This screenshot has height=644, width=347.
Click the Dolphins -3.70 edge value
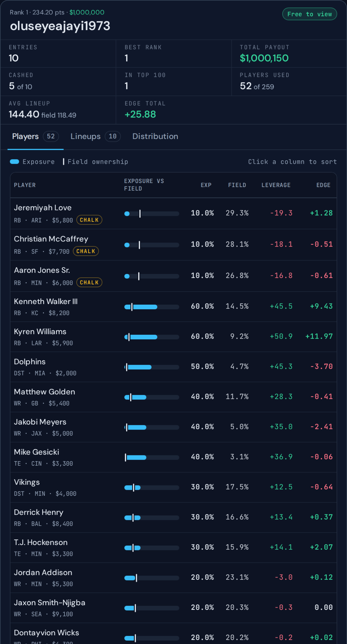[322, 367]
